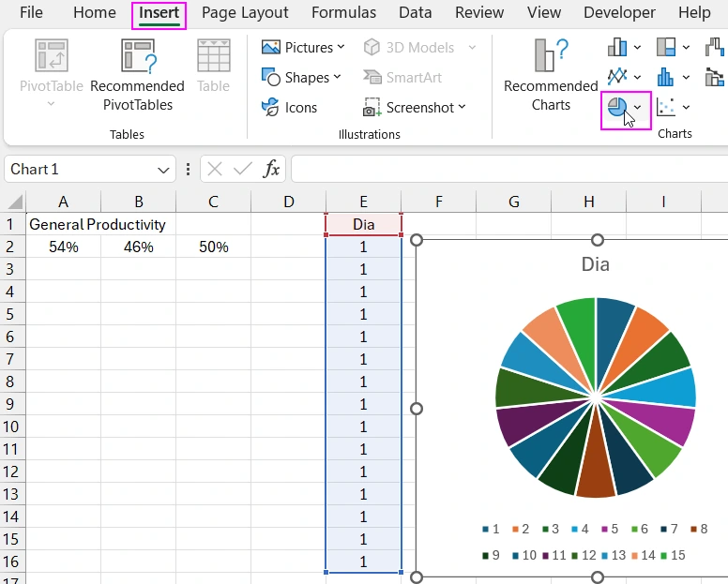
Task: Click the formula bar Cancel X icon
Action: click(215, 169)
